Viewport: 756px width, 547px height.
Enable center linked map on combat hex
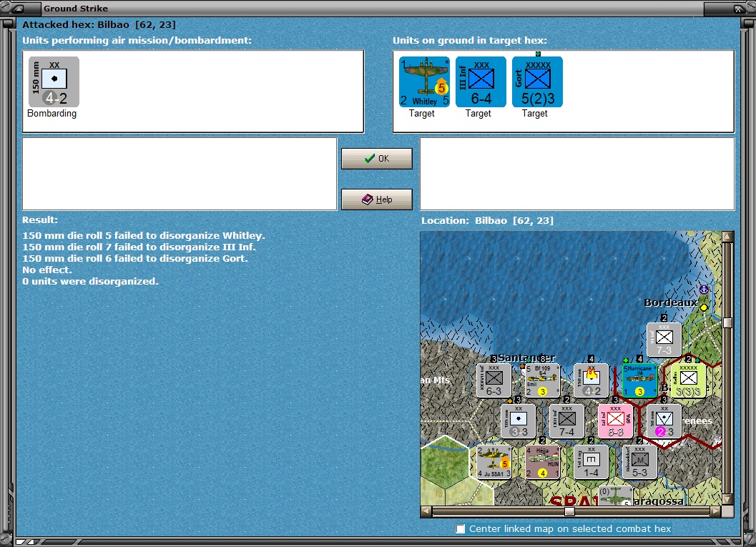pos(461,528)
